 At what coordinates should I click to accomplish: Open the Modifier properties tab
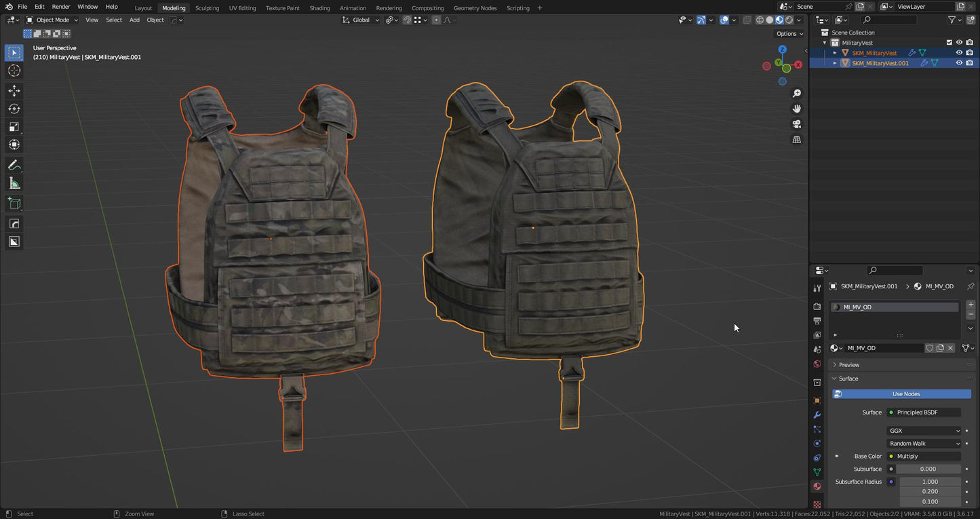tap(817, 415)
